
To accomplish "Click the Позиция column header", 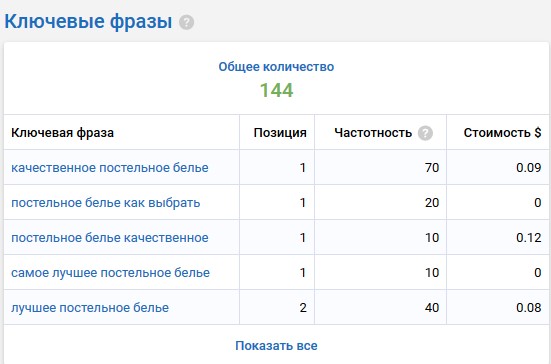I will pos(280,133).
